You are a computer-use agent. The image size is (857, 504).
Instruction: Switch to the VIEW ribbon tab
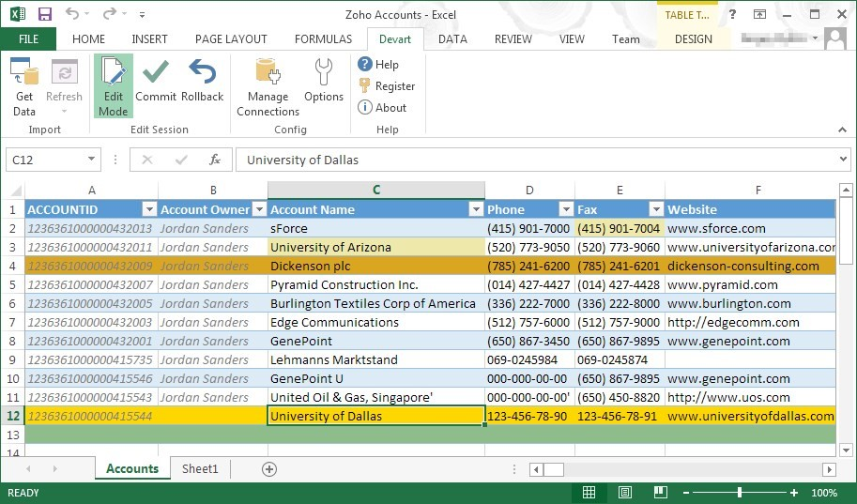point(572,38)
